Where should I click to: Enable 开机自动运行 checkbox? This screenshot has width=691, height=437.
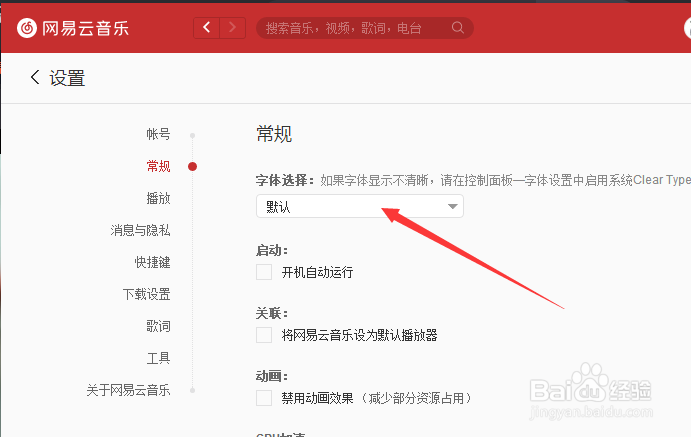[264, 272]
